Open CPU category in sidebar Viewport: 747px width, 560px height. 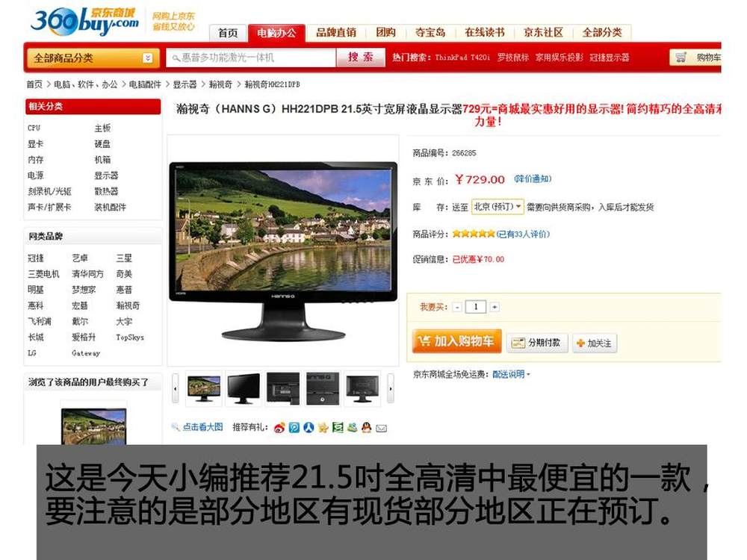(x=34, y=128)
